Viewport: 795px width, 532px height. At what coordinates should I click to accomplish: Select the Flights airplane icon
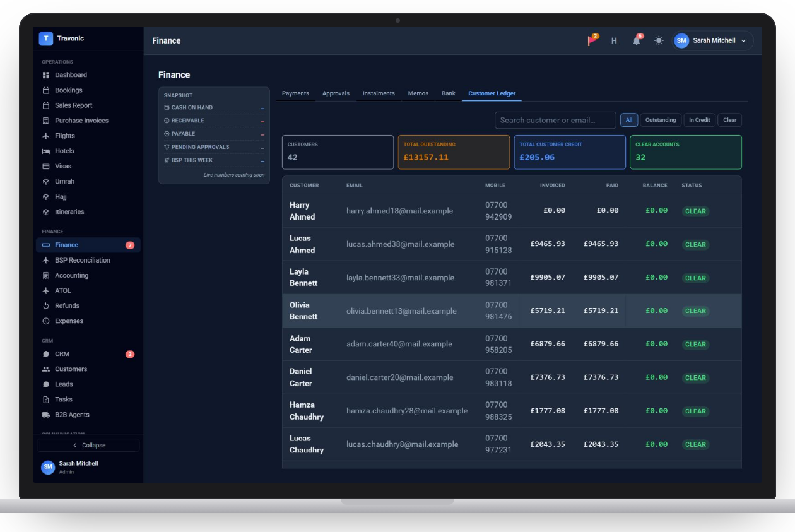[x=46, y=136]
